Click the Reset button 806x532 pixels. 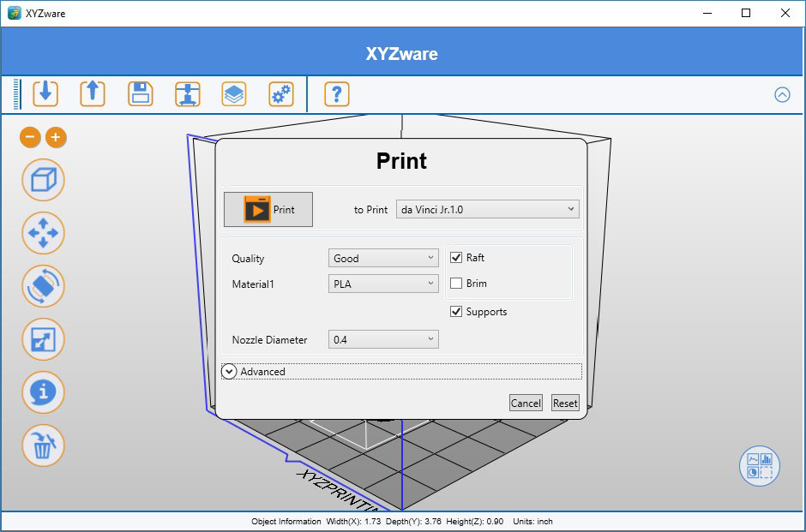coord(565,403)
